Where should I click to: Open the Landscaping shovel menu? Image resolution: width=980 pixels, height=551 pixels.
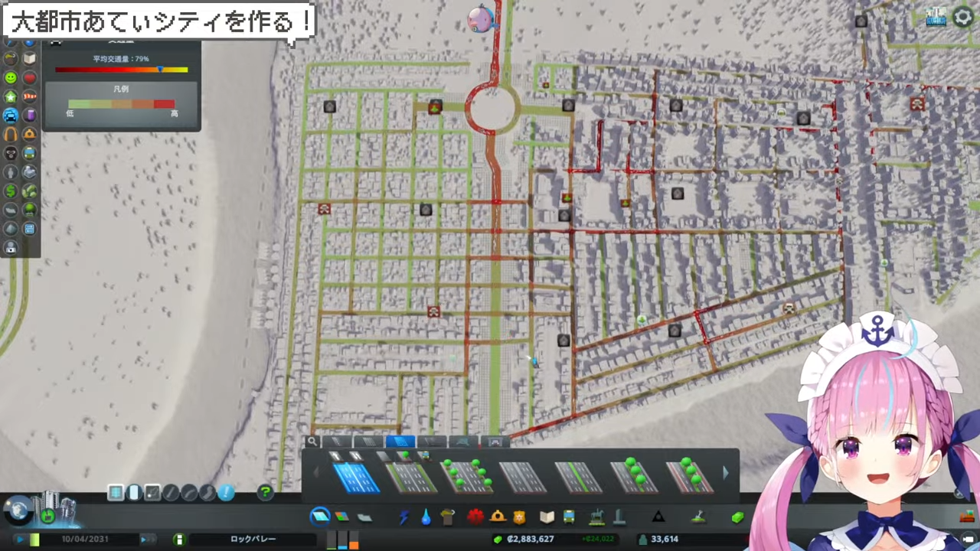click(698, 517)
